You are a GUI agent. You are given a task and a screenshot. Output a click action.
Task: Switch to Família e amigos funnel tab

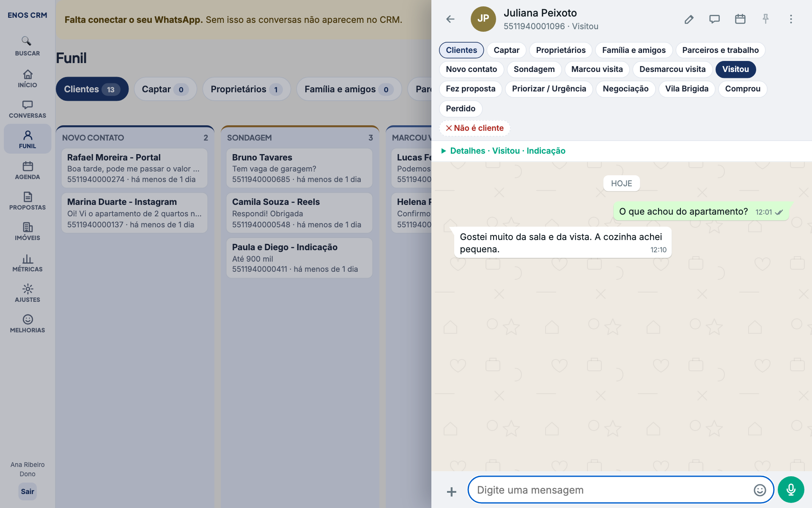pyautogui.click(x=349, y=89)
